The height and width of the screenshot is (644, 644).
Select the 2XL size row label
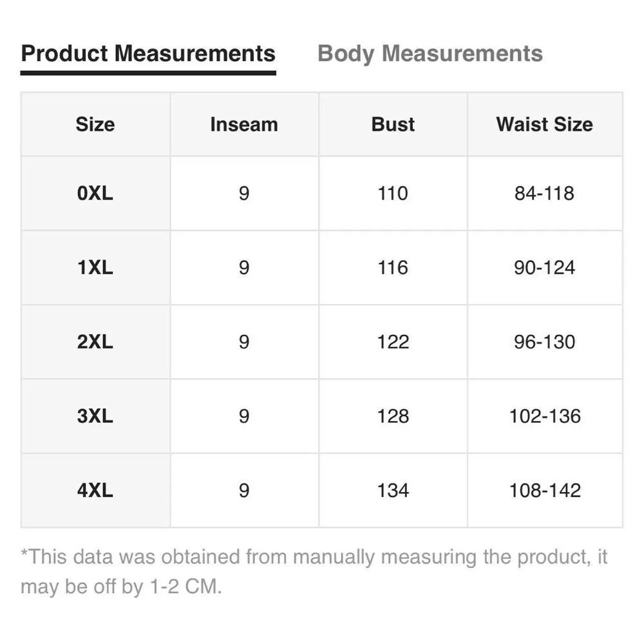pyautogui.click(x=95, y=342)
